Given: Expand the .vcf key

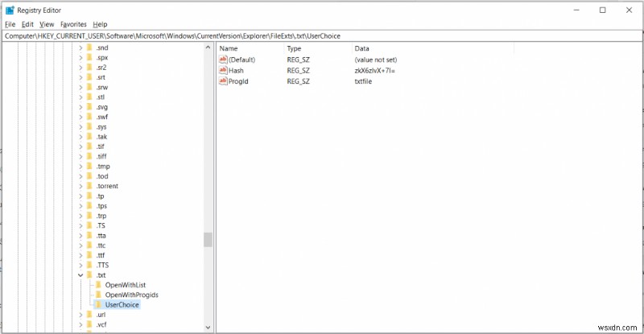Looking at the screenshot, I should 81,324.
